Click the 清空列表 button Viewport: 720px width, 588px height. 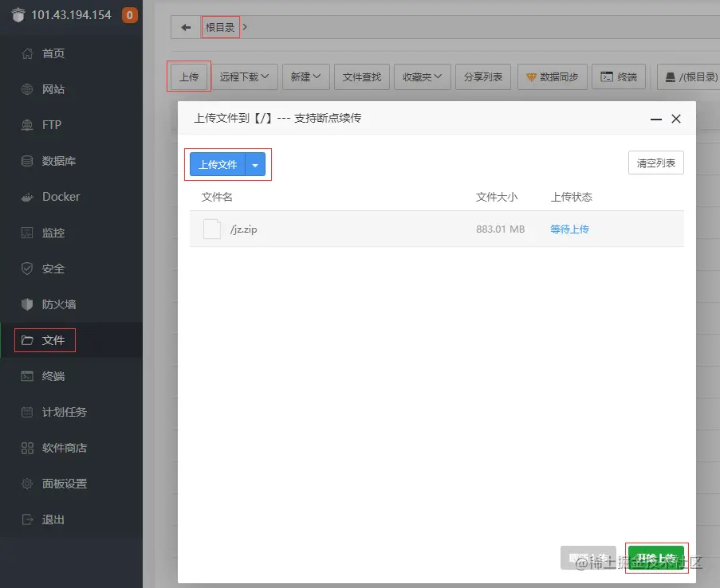(x=655, y=163)
